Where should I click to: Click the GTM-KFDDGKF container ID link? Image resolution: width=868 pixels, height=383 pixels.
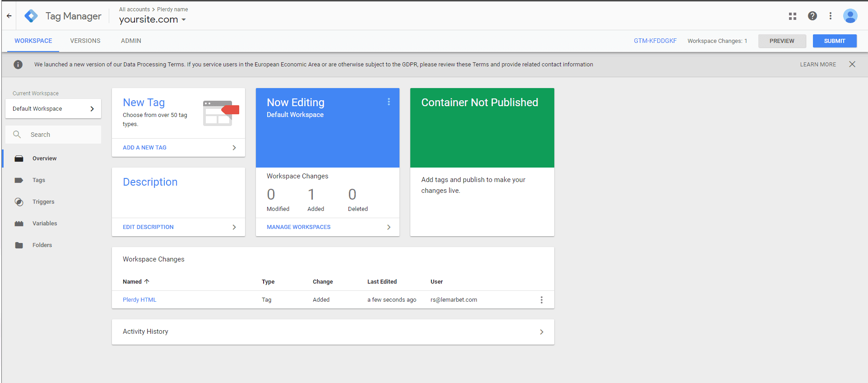click(655, 41)
